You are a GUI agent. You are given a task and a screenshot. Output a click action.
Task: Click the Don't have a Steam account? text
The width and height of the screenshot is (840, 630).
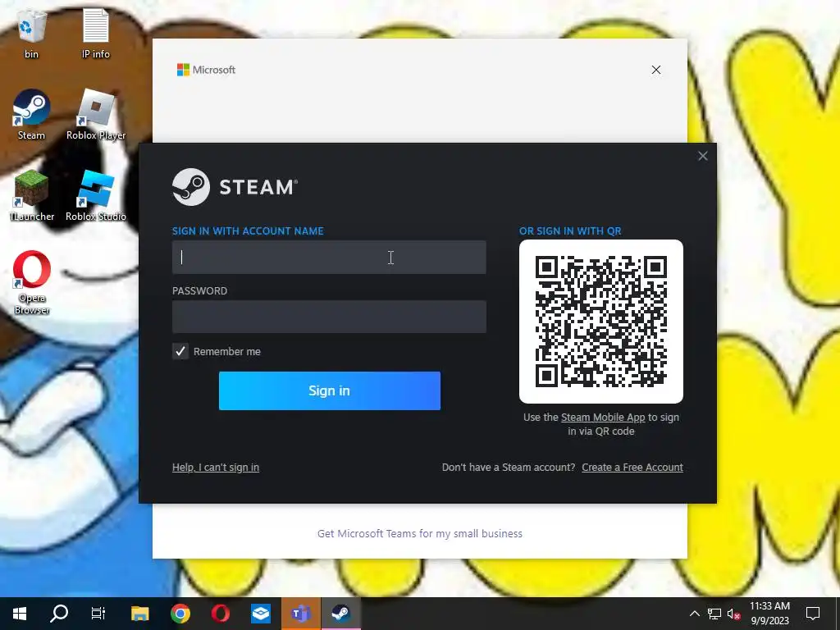point(509,467)
